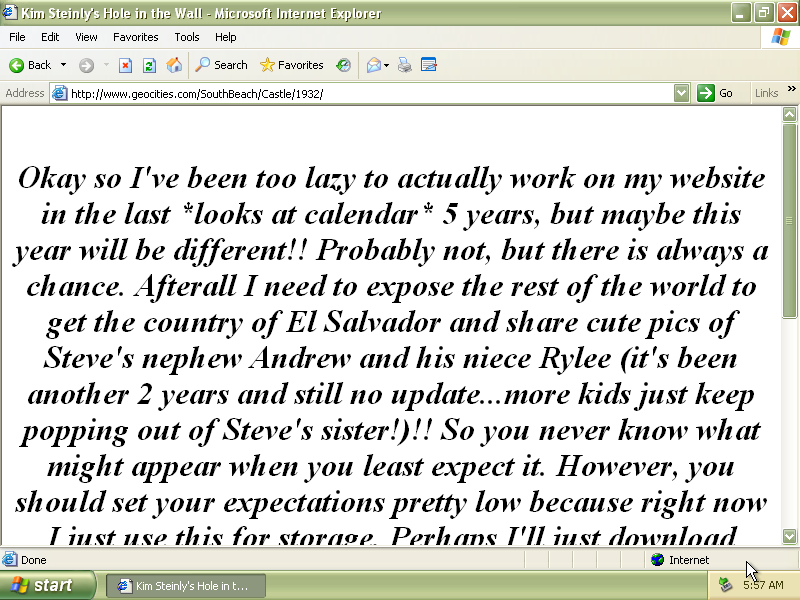Expand the Back button history dropdown
Image resolution: width=800 pixels, height=600 pixels.
(64, 65)
